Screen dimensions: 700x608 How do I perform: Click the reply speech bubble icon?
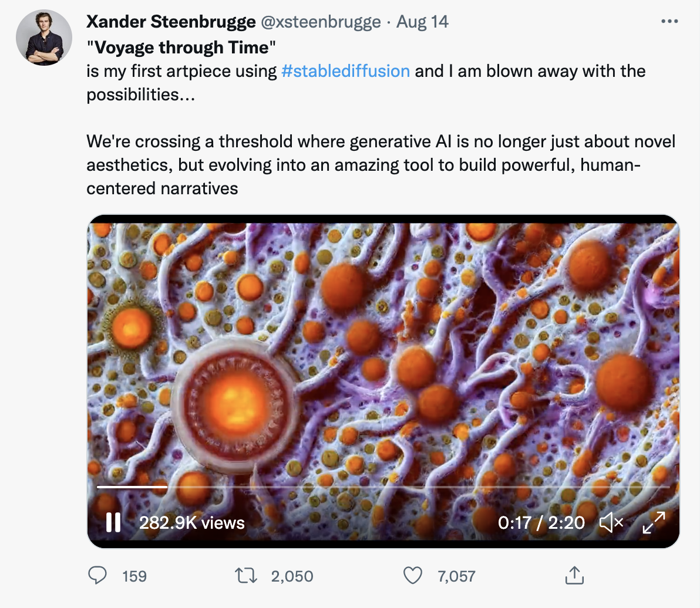(97, 576)
